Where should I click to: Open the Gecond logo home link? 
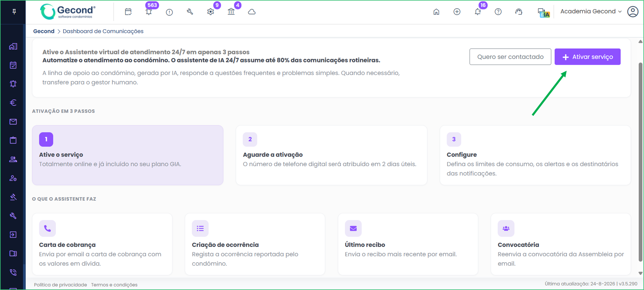[x=68, y=12]
